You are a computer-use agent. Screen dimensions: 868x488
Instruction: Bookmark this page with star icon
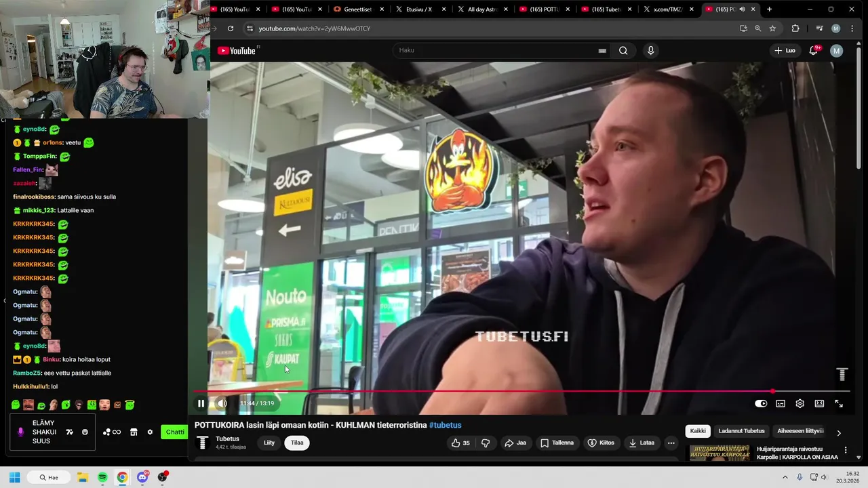coord(772,28)
